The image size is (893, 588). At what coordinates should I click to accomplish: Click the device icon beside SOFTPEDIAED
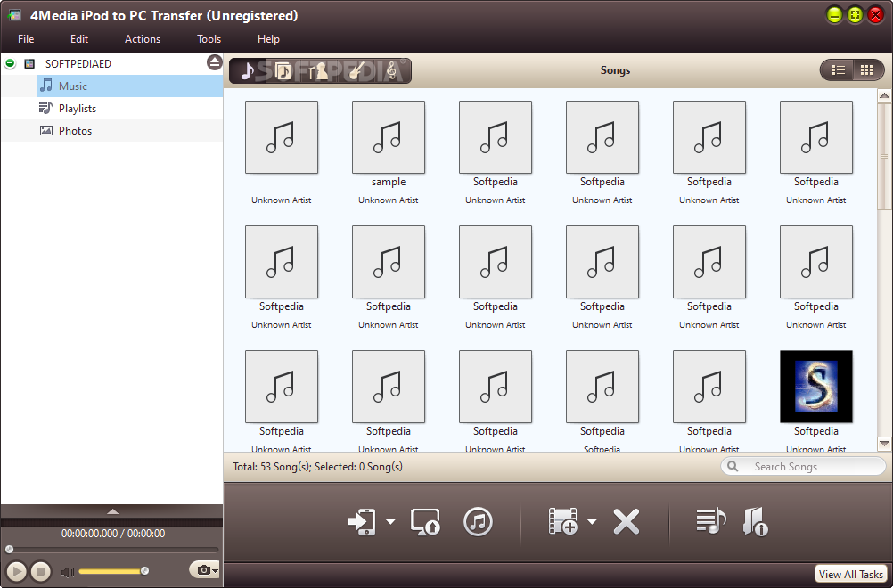[29, 64]
